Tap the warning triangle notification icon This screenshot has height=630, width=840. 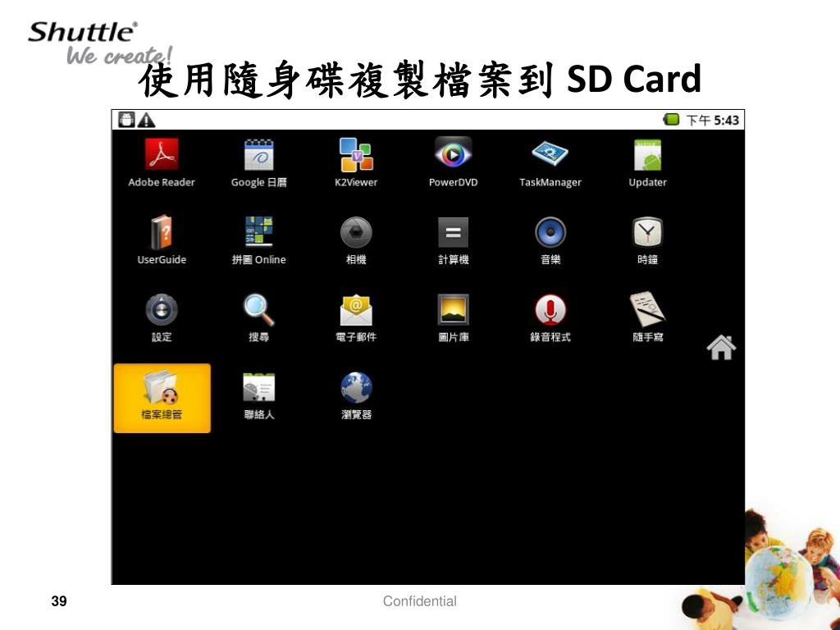(x=146, y=120)
